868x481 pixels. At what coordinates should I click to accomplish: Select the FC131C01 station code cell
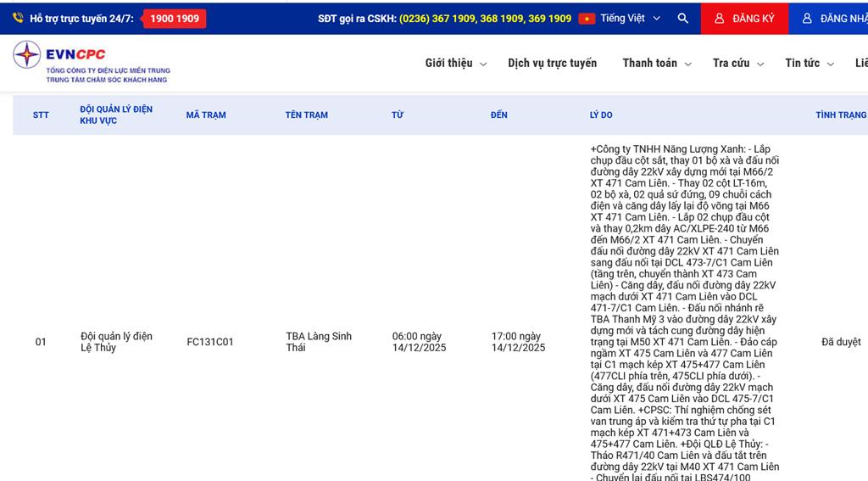click(210, 343)
